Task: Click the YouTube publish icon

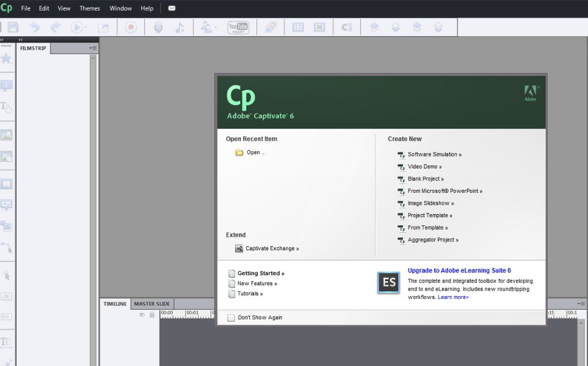Action: (x=238, y=27)
